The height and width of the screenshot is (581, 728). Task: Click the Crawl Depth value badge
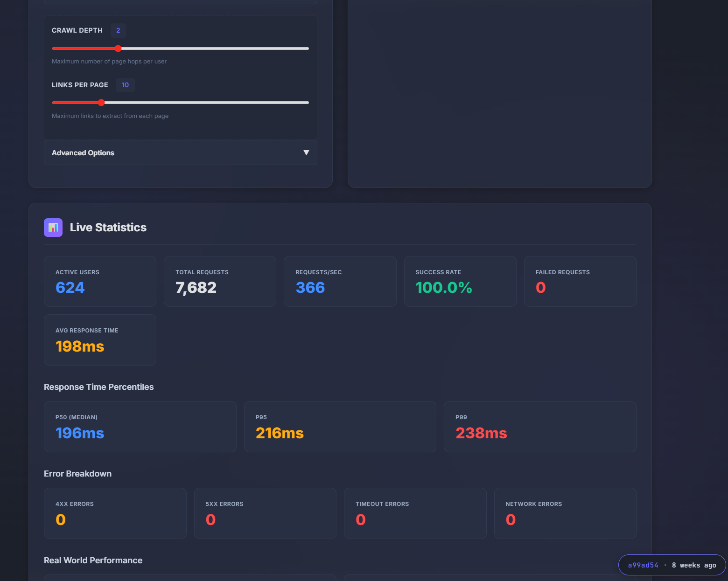point(118,30)
